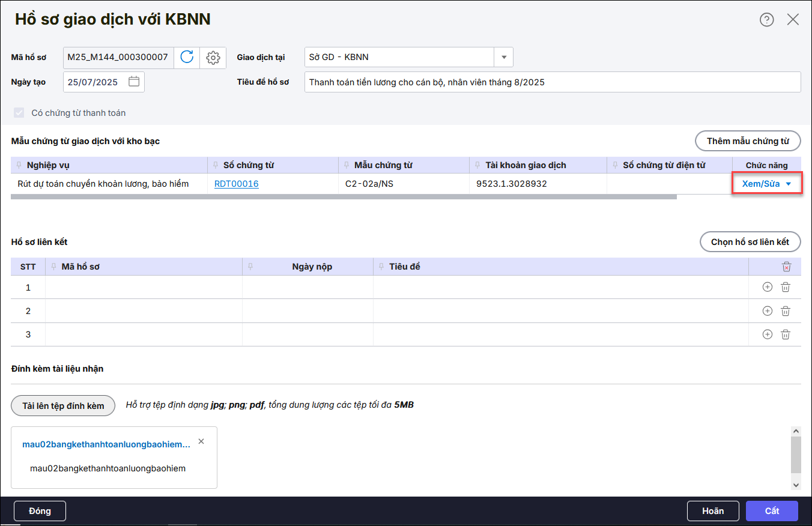The height and width of the screenshot is (526, 812).
Task: Toggle the Có chứng từ thanh toán checkbox
Action: click(x=19, y=113)
